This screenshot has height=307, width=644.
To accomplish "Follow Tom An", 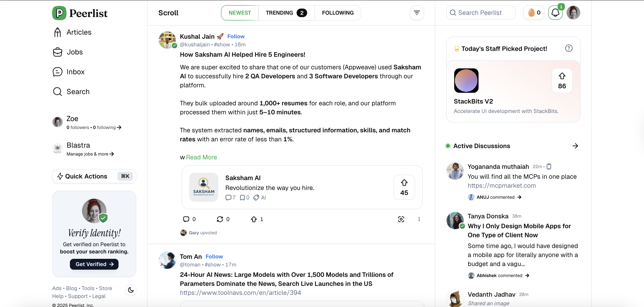I will [214, 256].
